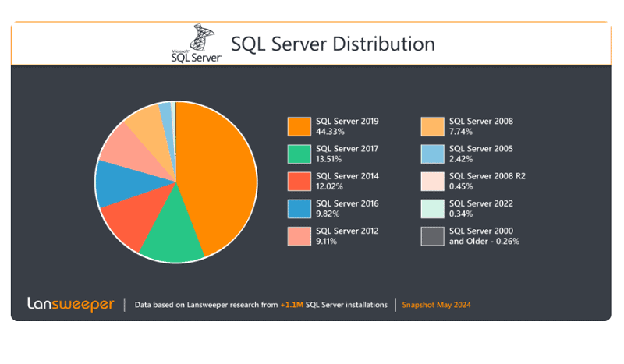Click the SQL Server 2017 green legend swatch
Image resolution: width=624 pixels, height=364 pixels.
(300, 154)
